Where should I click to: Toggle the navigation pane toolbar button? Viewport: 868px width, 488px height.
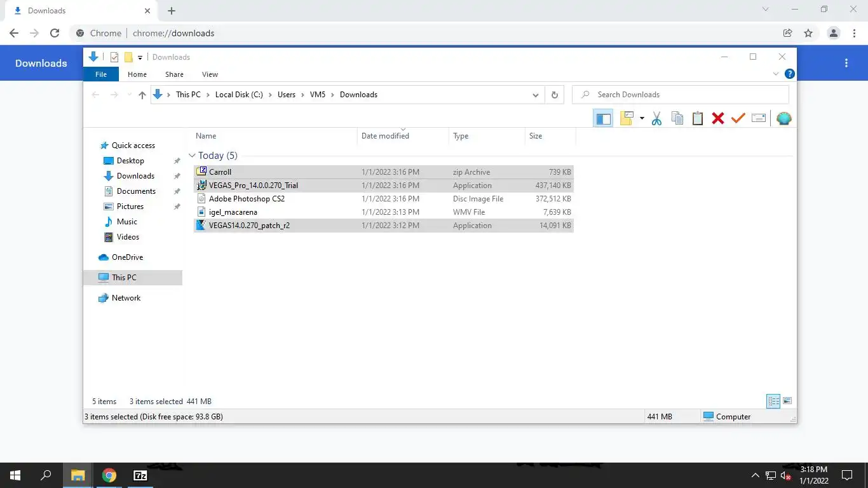pyautogui.click(x=603, y=118)
